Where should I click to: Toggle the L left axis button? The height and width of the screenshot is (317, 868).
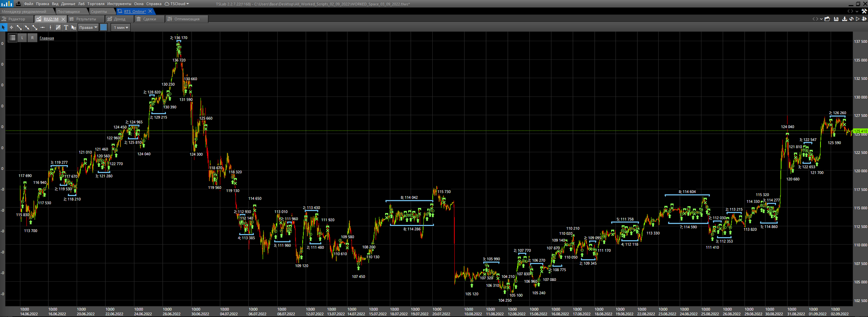click(22, 38)
